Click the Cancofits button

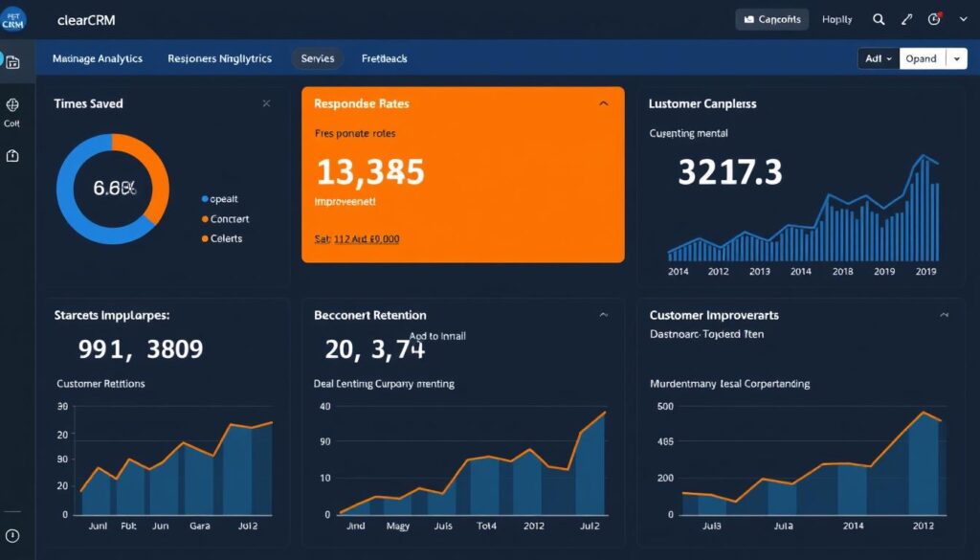(772, 19)
